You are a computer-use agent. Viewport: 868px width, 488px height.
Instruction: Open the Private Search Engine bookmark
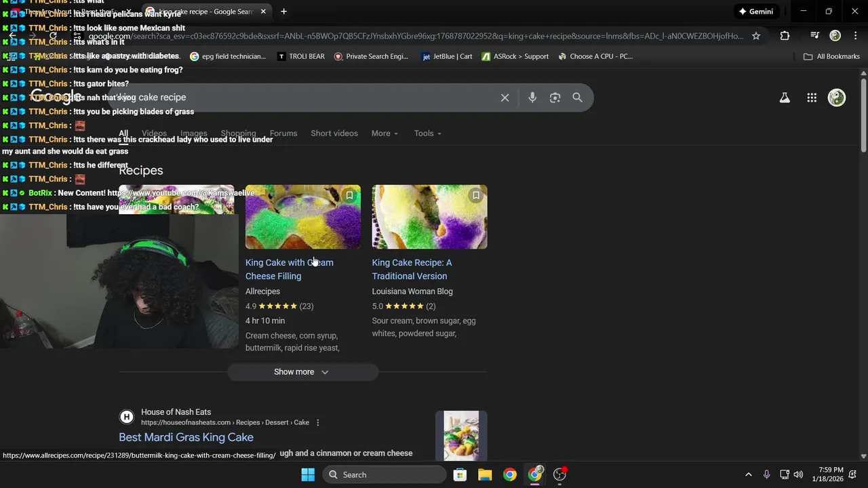click(x=371, y=56)
